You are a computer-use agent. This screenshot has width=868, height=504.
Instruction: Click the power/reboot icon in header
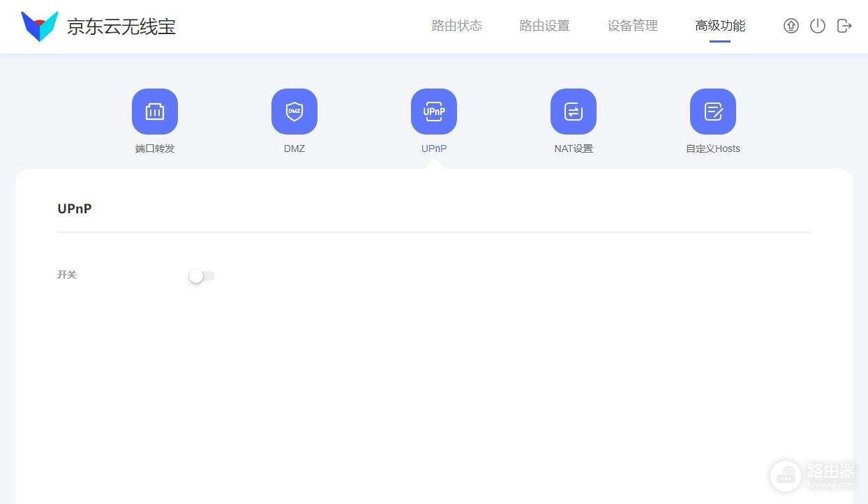(x=818, y=26)
